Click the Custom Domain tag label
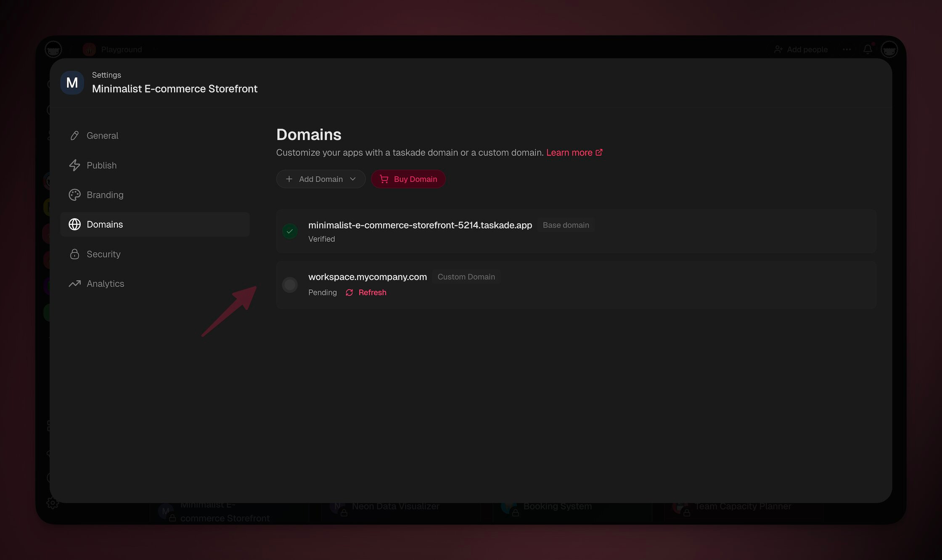Image resolution: width=942 pixels, height=560 pixels. 466,277
